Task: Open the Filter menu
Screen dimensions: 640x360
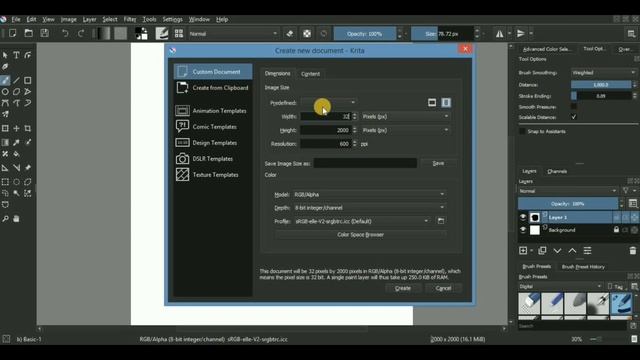Action: coord(130,19)
